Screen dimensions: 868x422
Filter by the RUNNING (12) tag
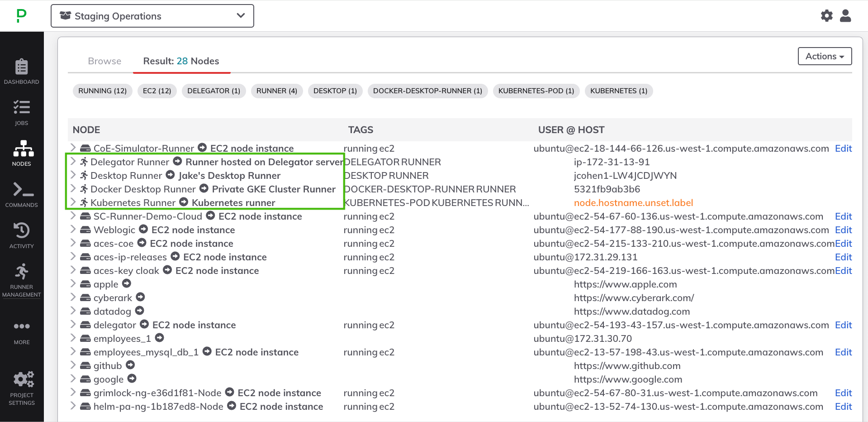[103, 91]
